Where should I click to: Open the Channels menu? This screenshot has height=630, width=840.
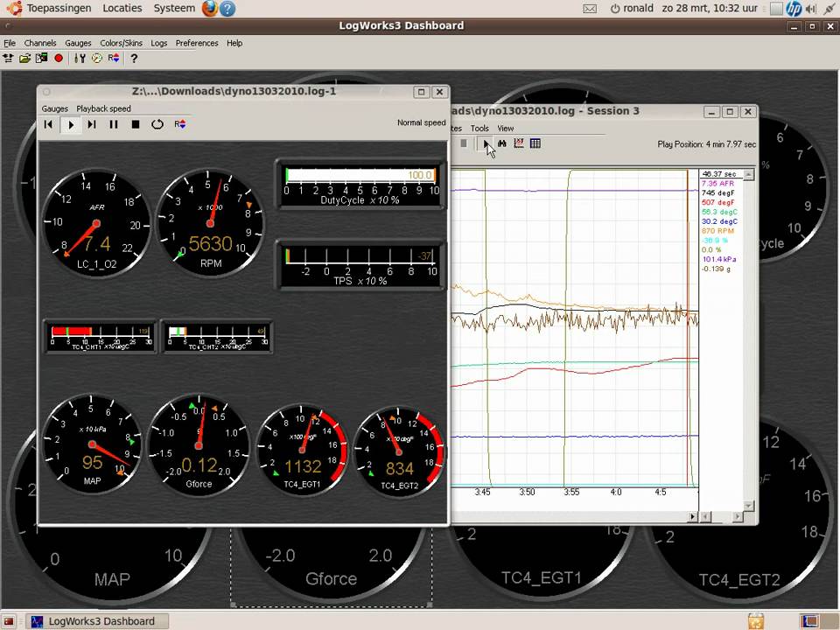click(x=40, y=43)
